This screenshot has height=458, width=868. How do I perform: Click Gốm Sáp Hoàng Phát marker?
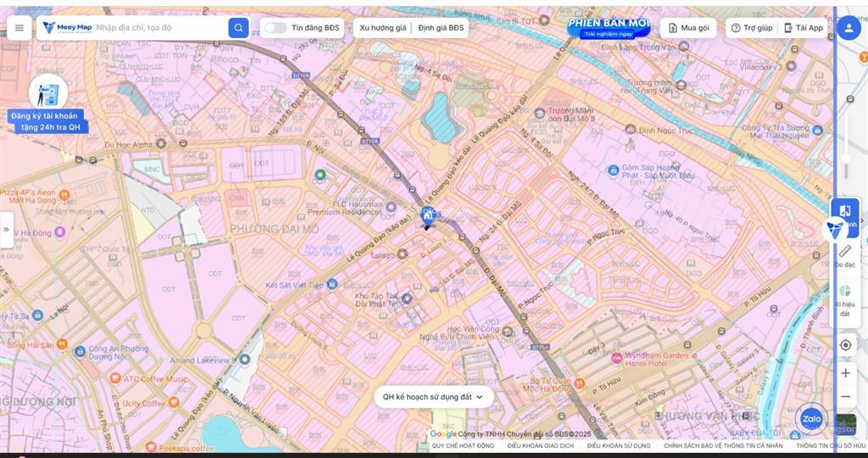coord(614,170)
